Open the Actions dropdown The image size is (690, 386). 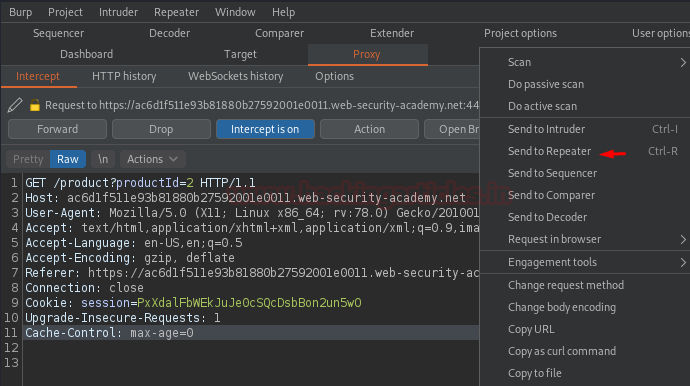click(153, 159)
